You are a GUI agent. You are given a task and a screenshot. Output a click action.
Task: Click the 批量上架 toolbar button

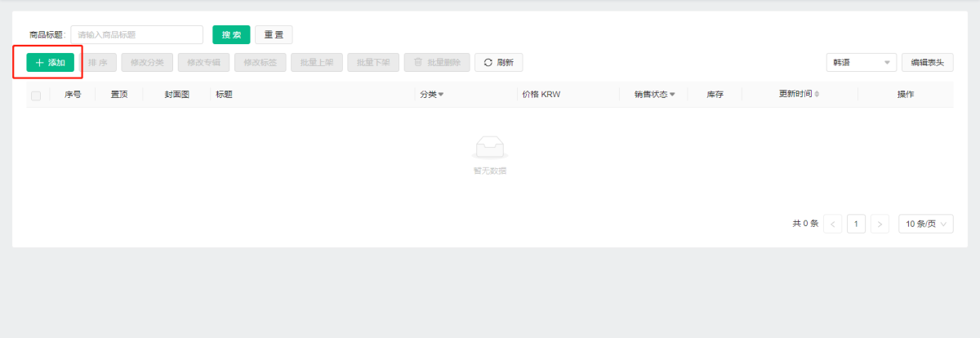[x=317, y=63]
